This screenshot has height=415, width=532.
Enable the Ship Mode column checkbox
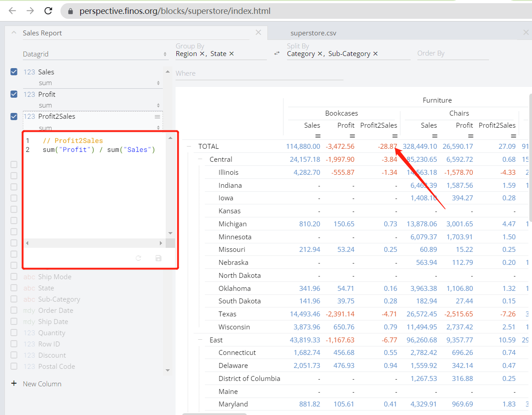(x=14, y=277)
